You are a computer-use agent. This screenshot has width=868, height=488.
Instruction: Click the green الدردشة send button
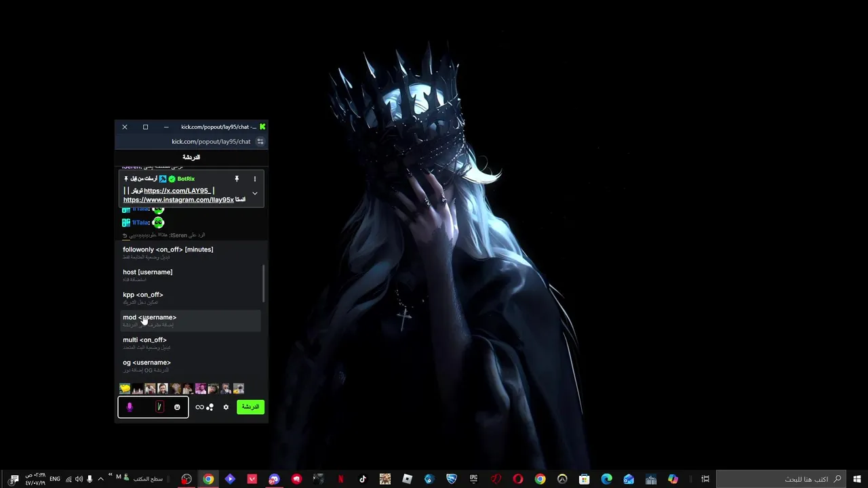(250, 407)
